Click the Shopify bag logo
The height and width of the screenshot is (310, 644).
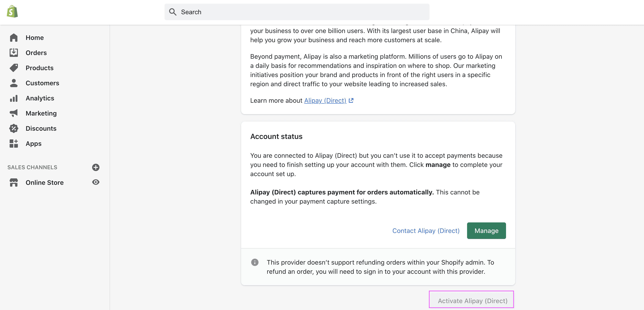tap(12, 12)
